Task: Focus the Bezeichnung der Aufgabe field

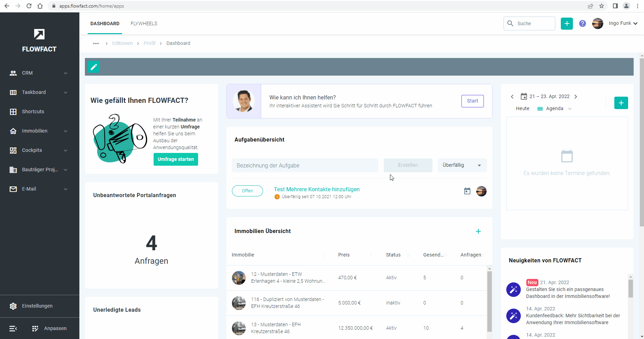Action: pos(305,165)
